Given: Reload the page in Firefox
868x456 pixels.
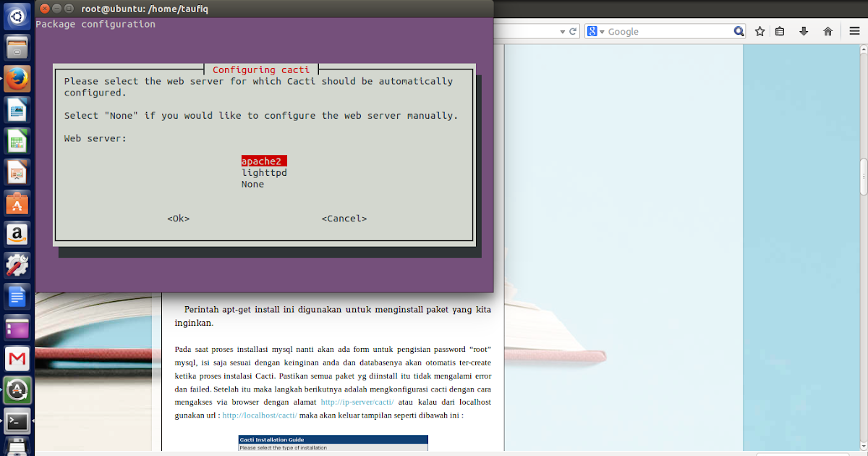Looking at the screenshot, I should click(x=574, y=31).
